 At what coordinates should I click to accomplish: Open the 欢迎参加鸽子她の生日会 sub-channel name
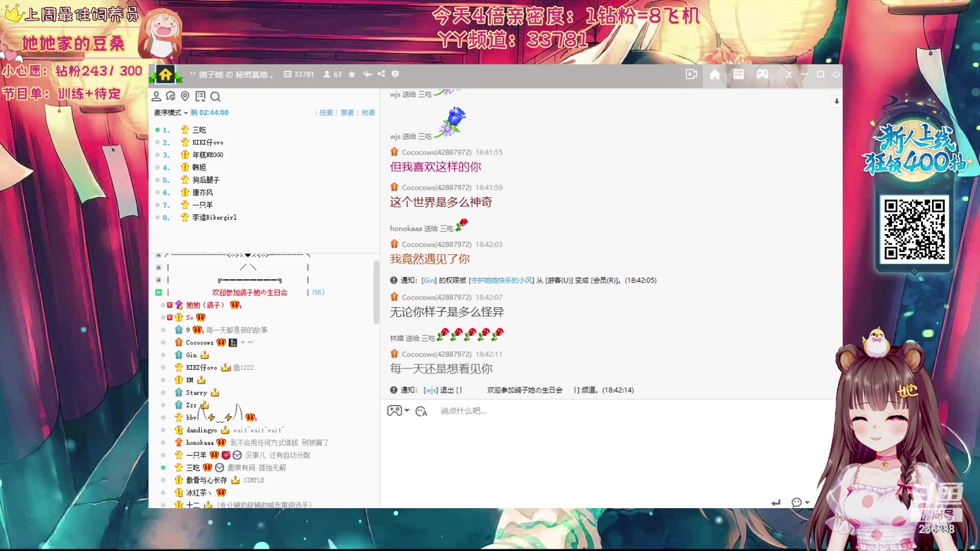point(250,292)
